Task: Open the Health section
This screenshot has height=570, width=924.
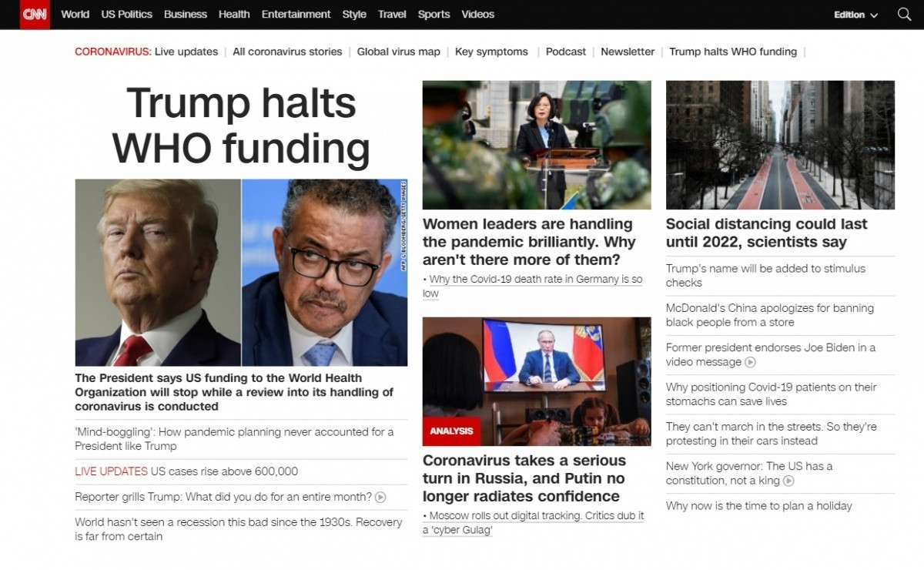Action: [234, 14]
